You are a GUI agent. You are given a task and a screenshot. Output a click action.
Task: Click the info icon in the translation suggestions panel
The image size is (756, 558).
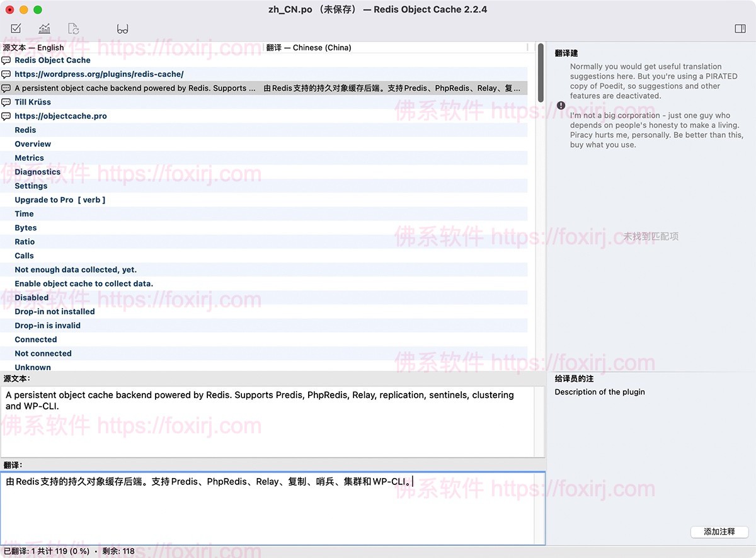click(561, 105)
